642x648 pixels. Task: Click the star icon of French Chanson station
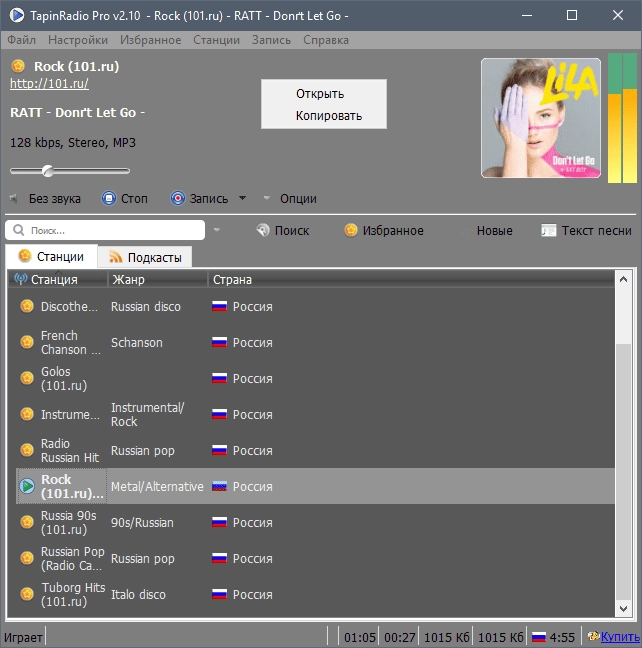click(x=27, y=342)
